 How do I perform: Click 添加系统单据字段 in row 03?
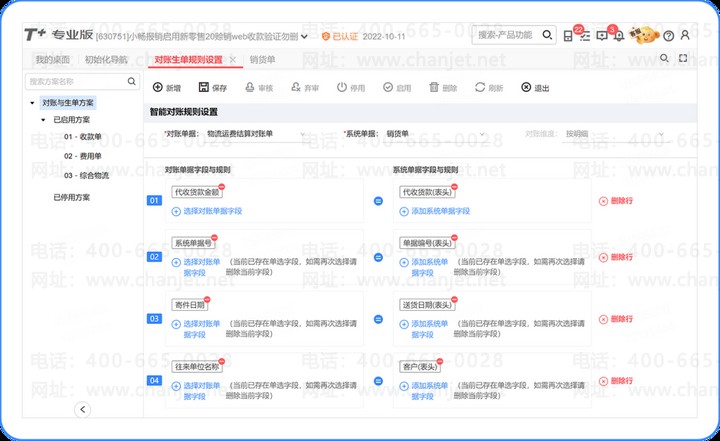(424, 329)
